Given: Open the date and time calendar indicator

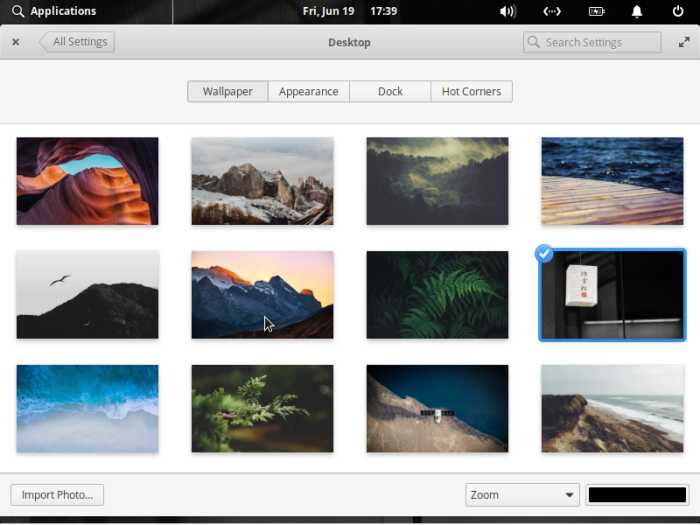Looking at the screenshot, I should coord(349,11).
